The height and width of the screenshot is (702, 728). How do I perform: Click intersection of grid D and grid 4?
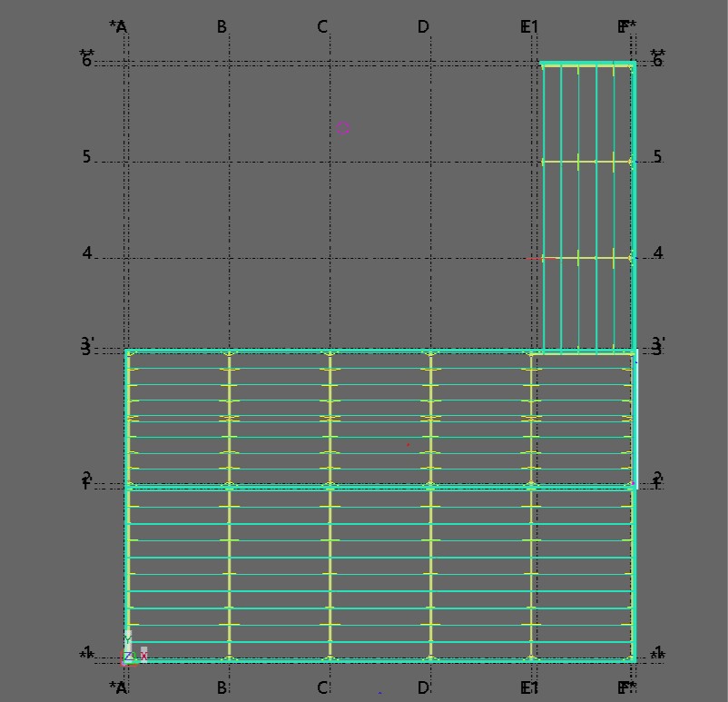click(430, 258)
